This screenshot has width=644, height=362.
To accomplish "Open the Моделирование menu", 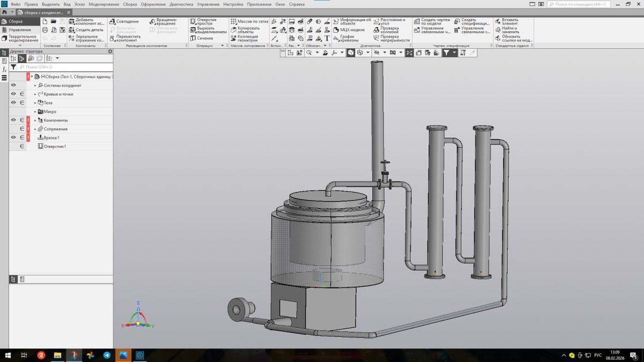I will (x=104, y=4).
